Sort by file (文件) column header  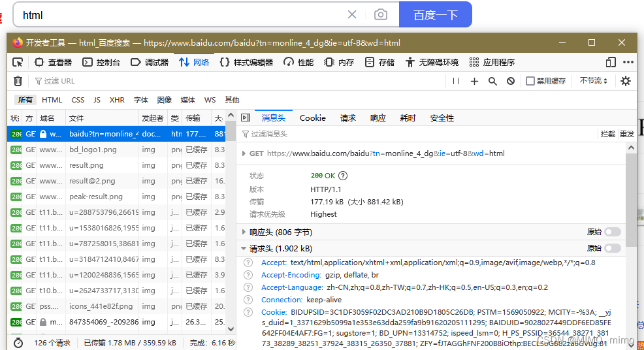click(x=103, y=118)
